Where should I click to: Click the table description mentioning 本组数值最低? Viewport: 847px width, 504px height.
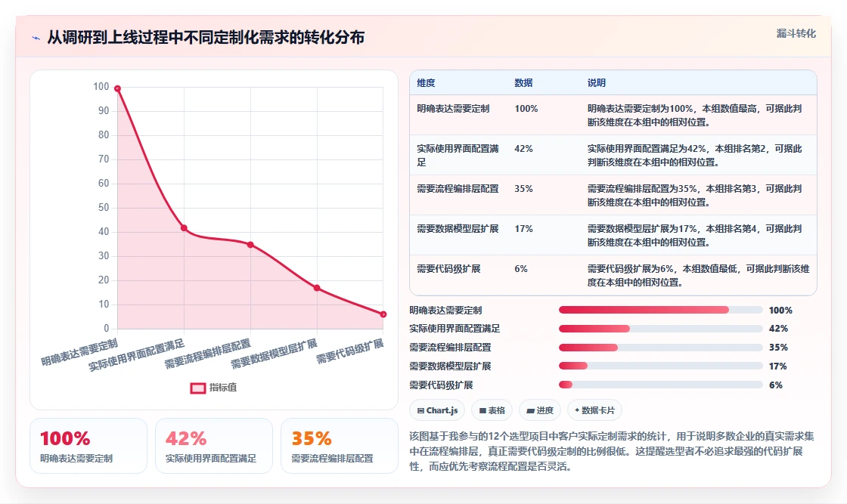[x=699, y=275]
